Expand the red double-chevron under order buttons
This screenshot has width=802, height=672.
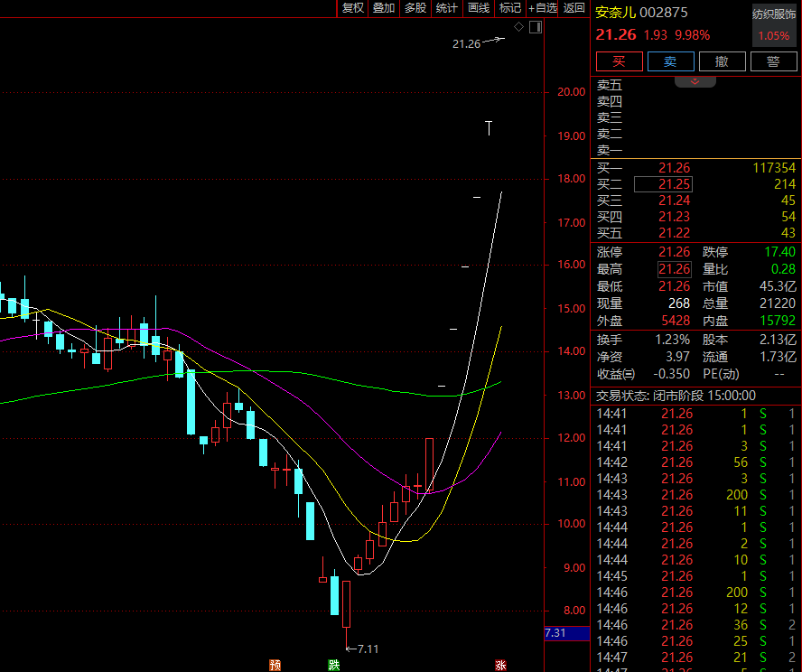(x=695, y=81)
